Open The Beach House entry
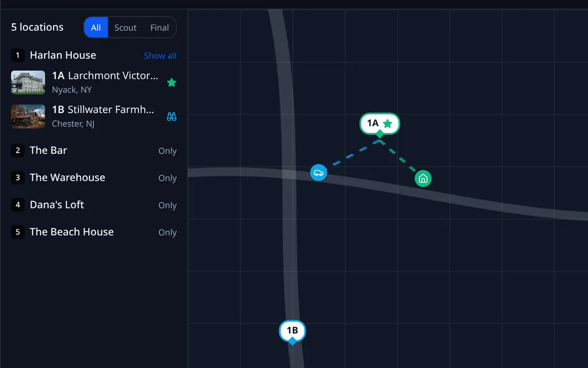Screen dimensions: 588x368 pos(94,232)
